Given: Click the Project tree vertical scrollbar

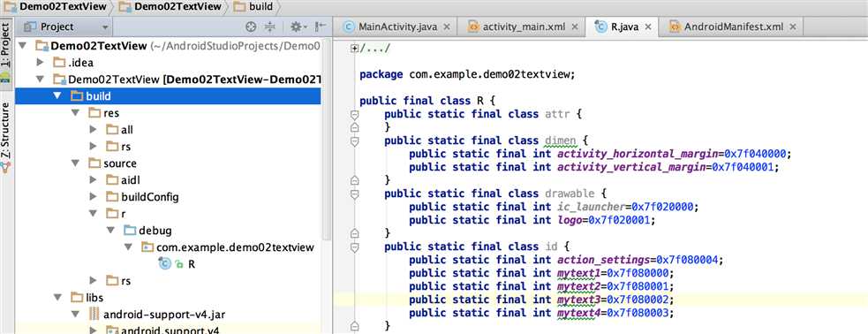Looking at the screenshot, I should 326,139.
